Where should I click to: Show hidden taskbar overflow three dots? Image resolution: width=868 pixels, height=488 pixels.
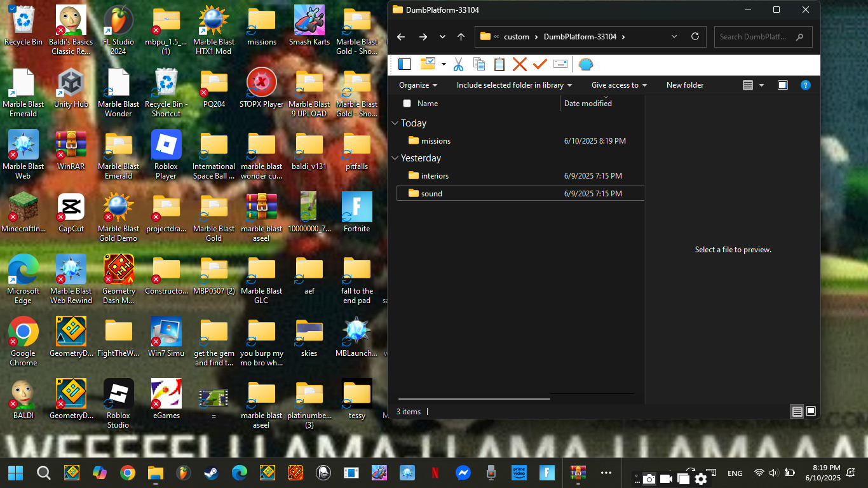click(x=606, y=473)
